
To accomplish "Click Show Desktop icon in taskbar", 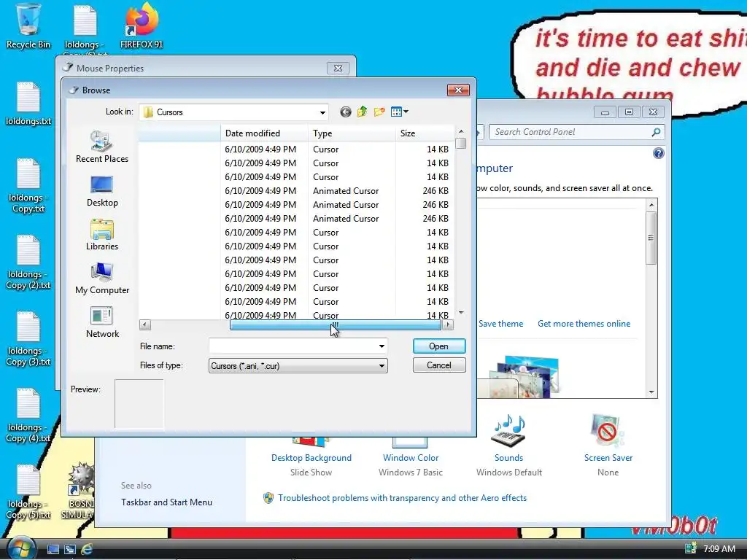I will click(53, 550).
